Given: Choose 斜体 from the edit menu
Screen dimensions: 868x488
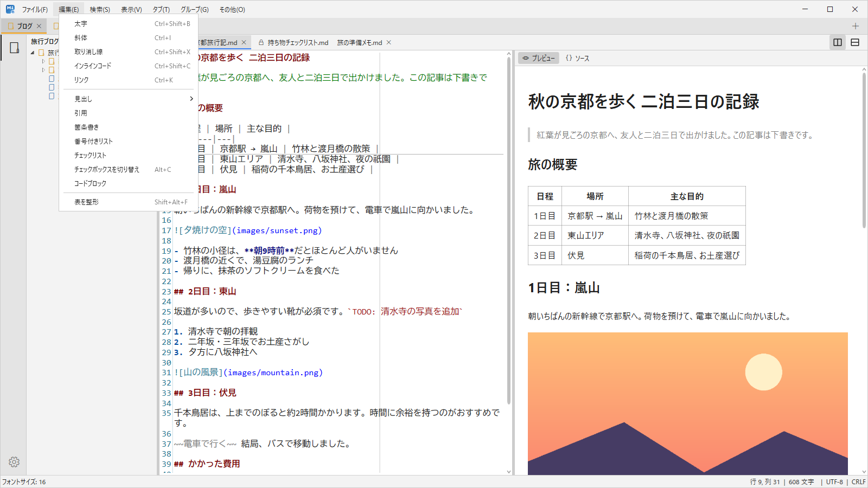Looking at the screenshot, I should (128, 38).
